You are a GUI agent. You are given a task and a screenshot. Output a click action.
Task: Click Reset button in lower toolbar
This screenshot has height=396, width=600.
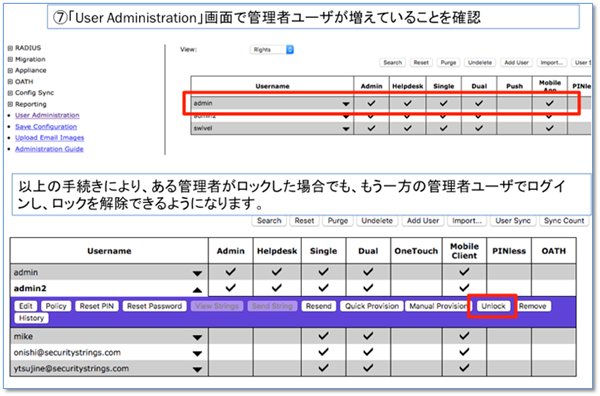[304, 221]
